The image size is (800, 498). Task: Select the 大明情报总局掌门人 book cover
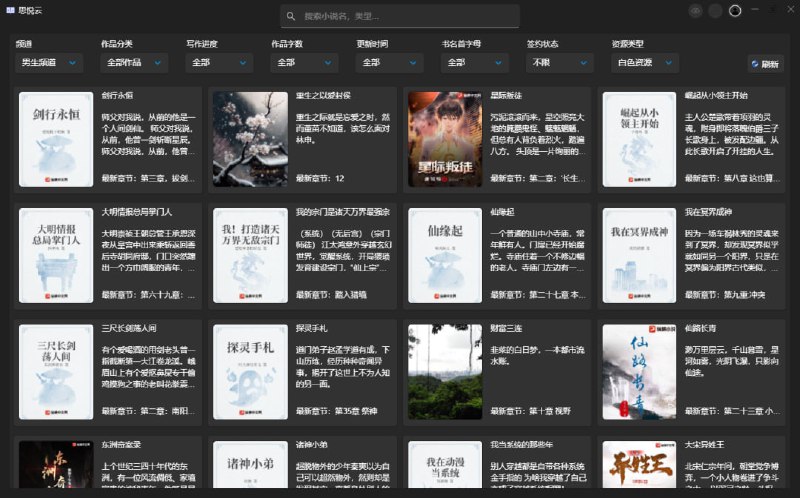(56, 256)
